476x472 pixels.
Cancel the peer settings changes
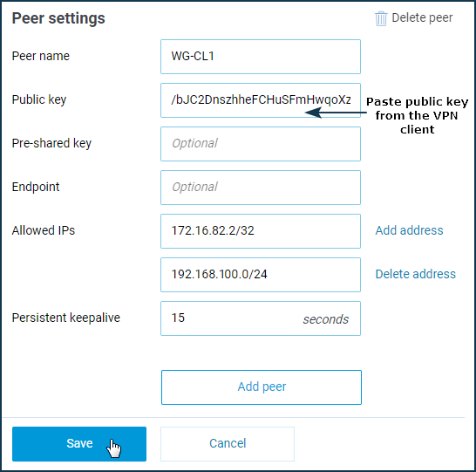point(228,444)
